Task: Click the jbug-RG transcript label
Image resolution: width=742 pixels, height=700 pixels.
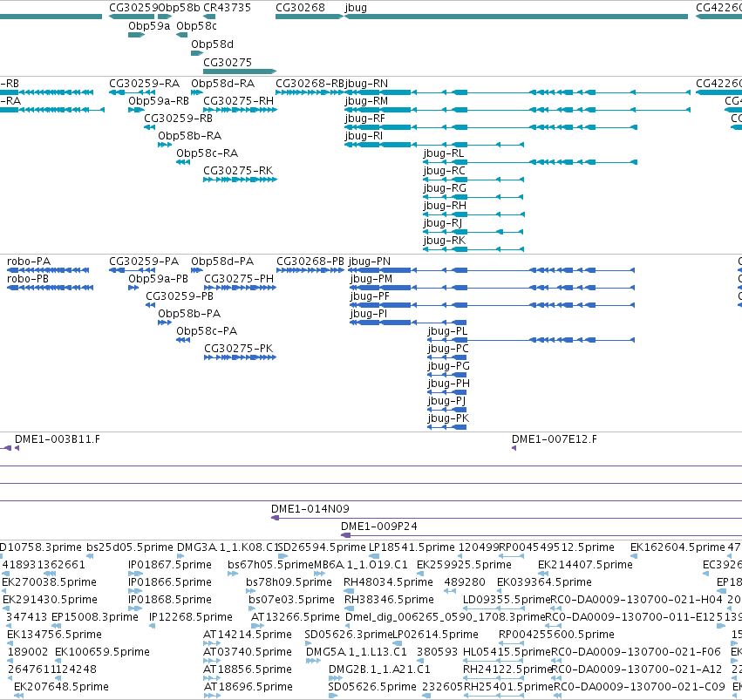Action: pyautogui.click(x=445, y=188)
